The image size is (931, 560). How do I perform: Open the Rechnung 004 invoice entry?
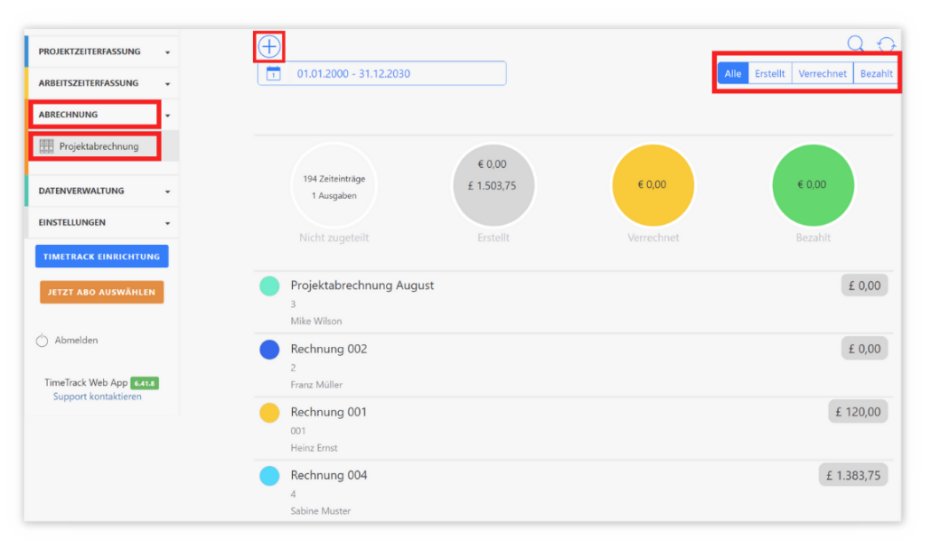pyautogui.click(x=329, y=475)
